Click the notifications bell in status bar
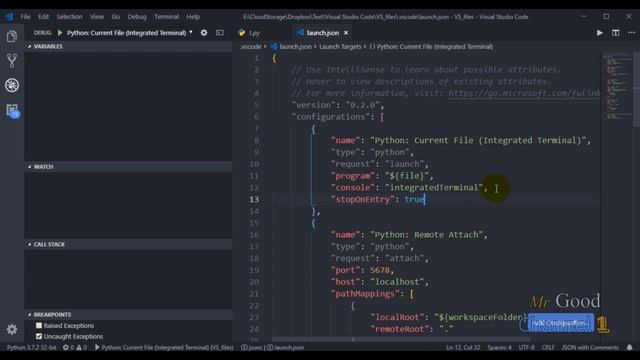Screen dimensions: 640x360 pyautogui.click(x=629, y=347)
